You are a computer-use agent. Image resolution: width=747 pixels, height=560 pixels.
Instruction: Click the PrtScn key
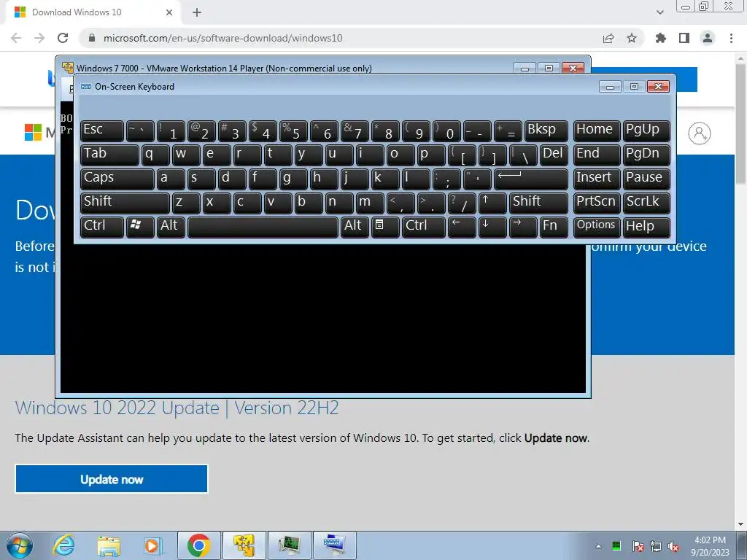pyautogui.click(x=597, y=203)
